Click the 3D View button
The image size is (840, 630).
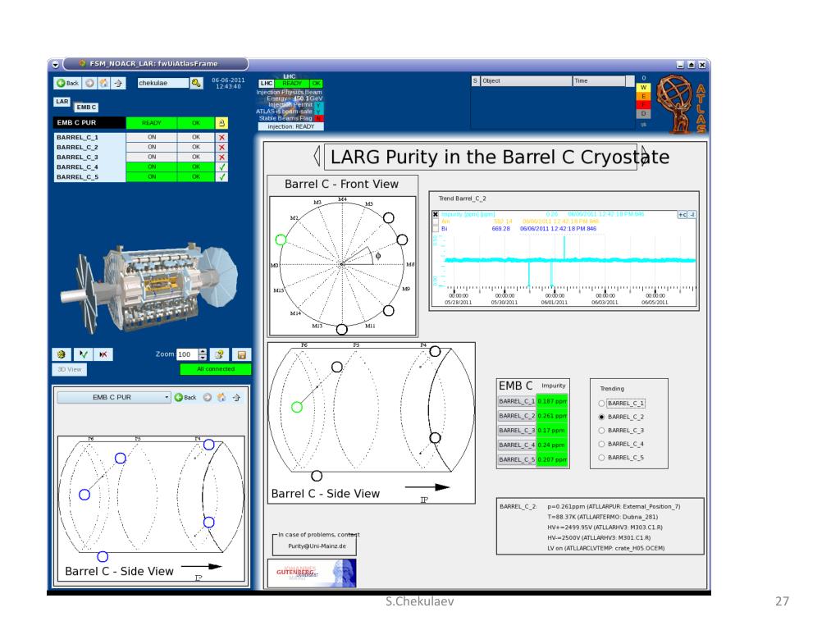coord(70,369)
